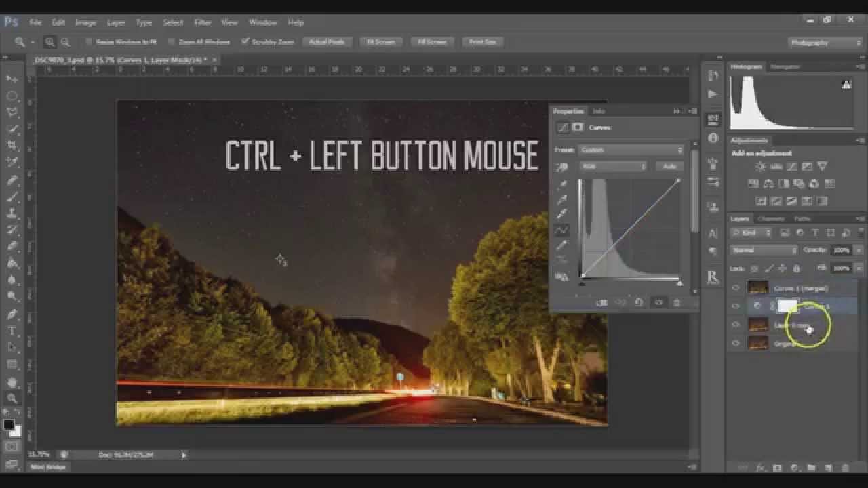Open the RGB channel dropdown in Curves
Viewport: 868px width, 488px height.
pyautogui.click(x=613, y=166)
